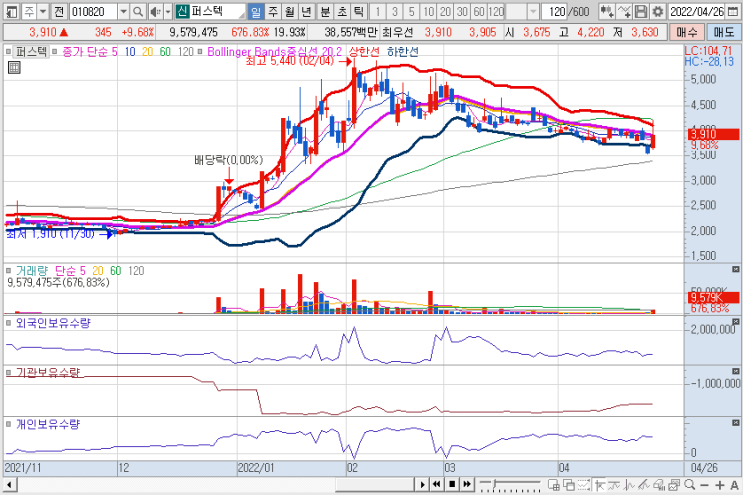The height and width of the screenshot is (495, 743).
Task: Close the 외국인보유수량 panel x icon
Action: (735, 322)
